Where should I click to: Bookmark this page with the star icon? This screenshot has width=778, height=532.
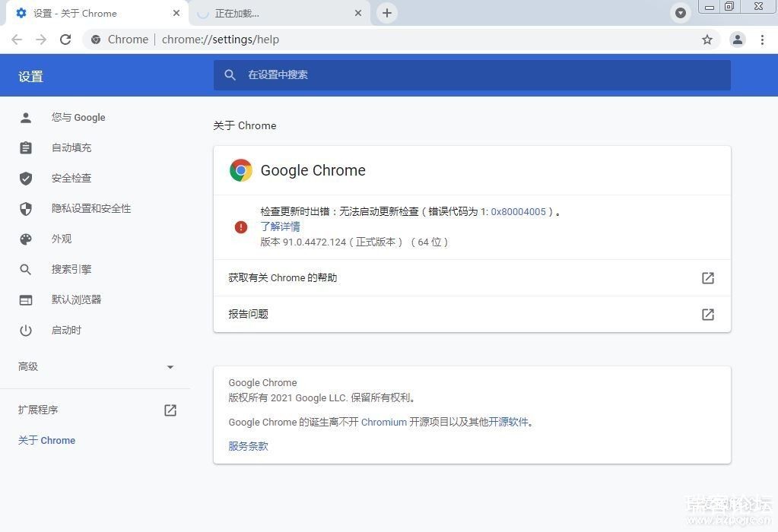(707, 40)
